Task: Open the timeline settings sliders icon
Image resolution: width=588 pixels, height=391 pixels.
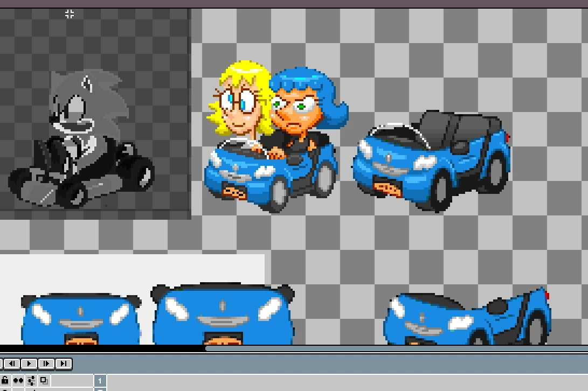Action: click(31, 381)
